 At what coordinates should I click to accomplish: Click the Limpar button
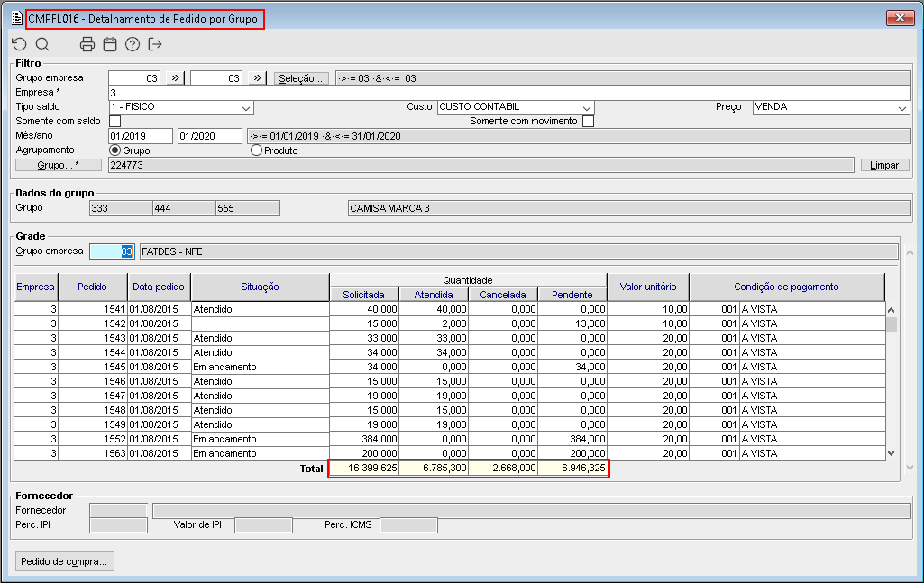883,166
